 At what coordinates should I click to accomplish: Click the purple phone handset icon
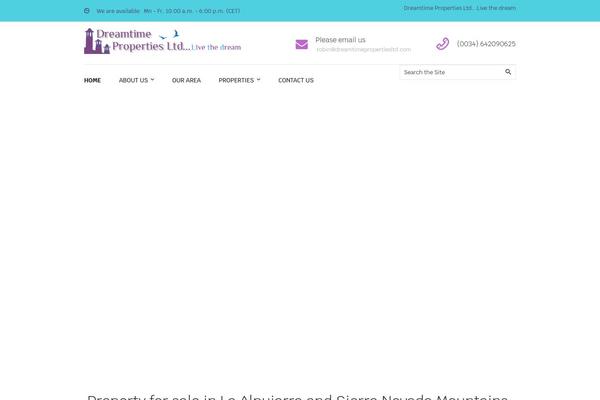click(442, 44)
